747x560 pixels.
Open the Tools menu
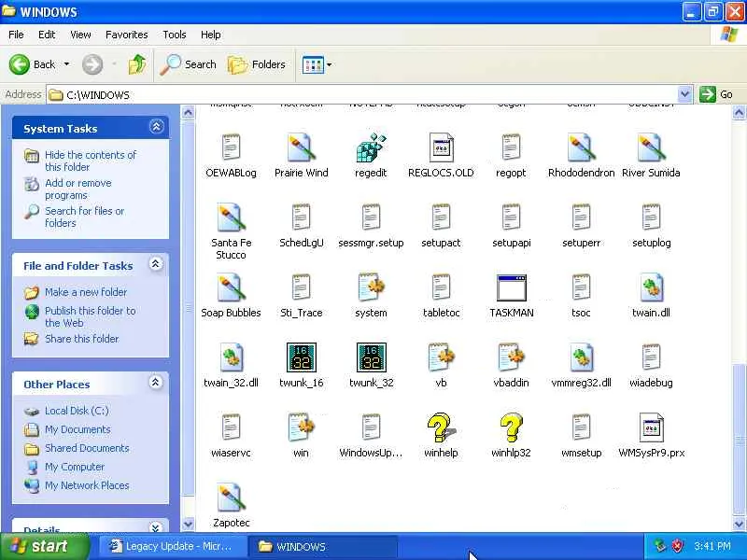(175, 35)
